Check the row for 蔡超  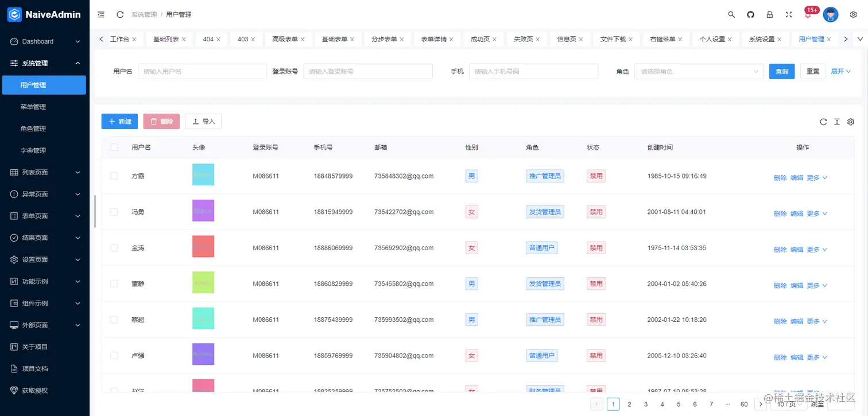point(114,320)
